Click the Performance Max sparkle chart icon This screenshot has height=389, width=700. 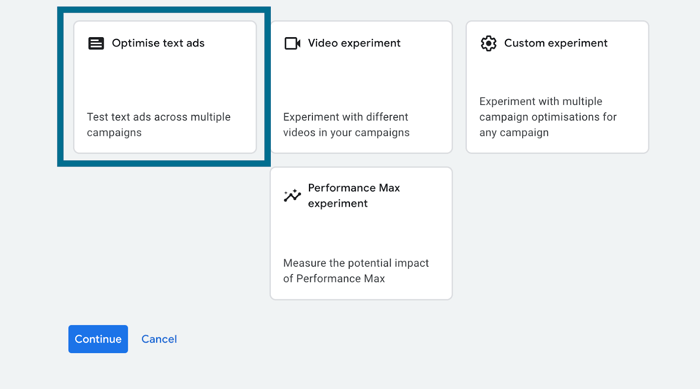point(292,196)
